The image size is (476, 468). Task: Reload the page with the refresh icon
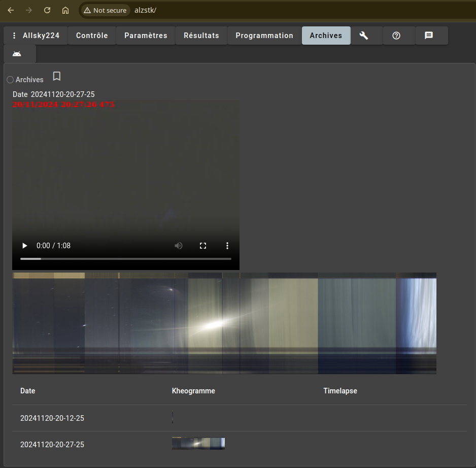click(47, 10)
